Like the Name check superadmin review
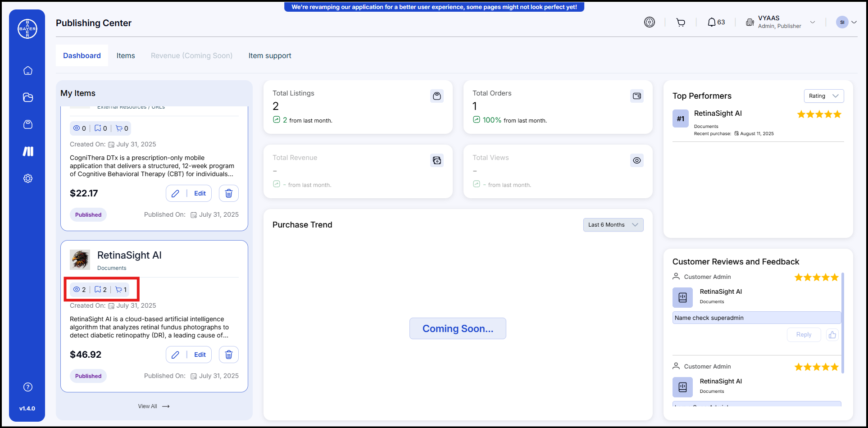The width and height of the screenshot is (868, 428). pyautogui.click(x=832, y=335)
